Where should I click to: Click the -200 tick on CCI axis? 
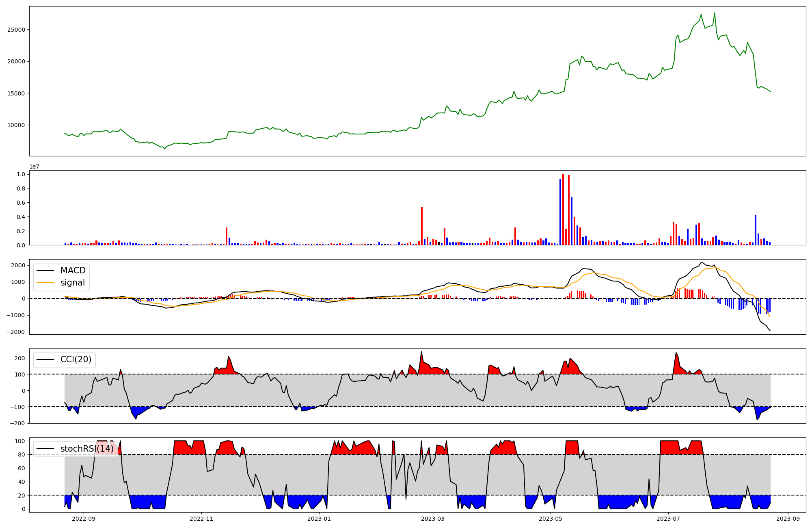click(18, 423)
